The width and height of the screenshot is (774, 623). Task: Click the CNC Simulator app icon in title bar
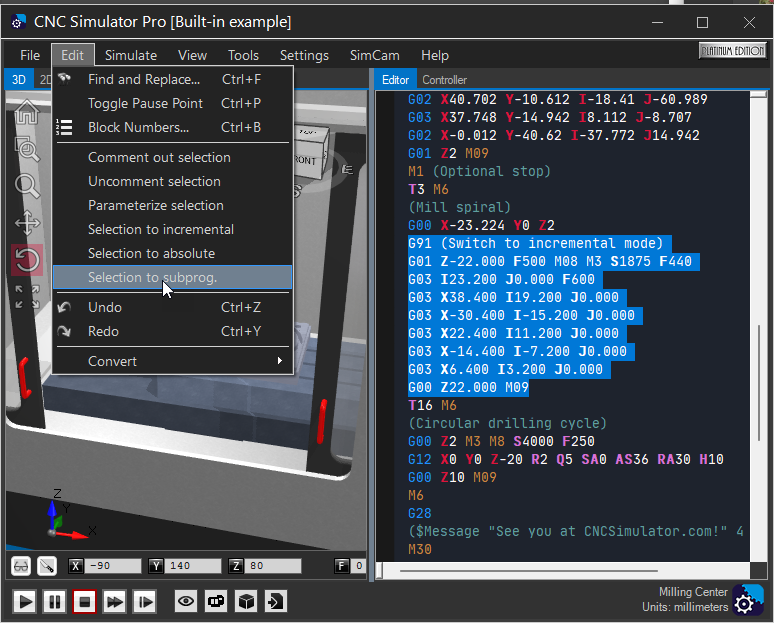click(18, 22)
